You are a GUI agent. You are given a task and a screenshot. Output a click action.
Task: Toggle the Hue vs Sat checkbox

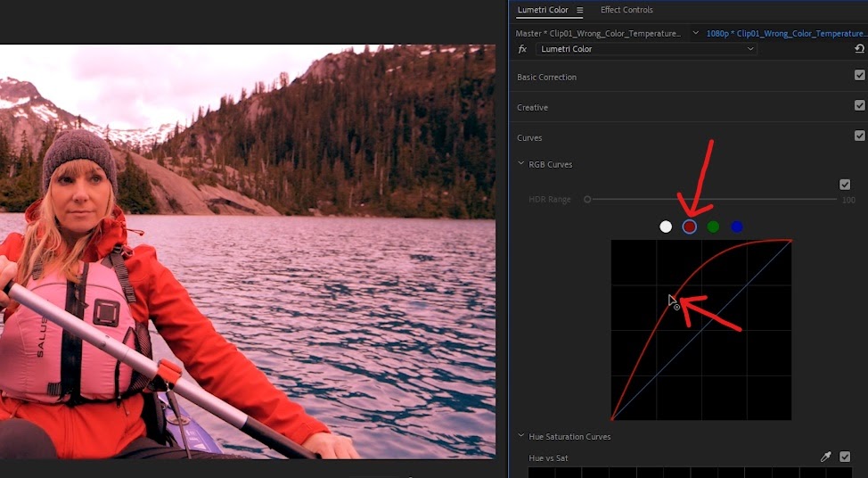tap(845, 457)
